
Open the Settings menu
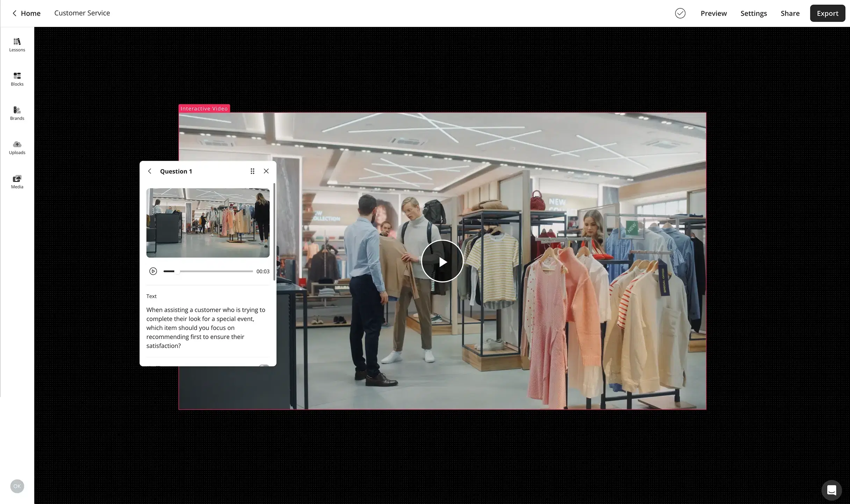pyautogui.click(x=754, y=13)
